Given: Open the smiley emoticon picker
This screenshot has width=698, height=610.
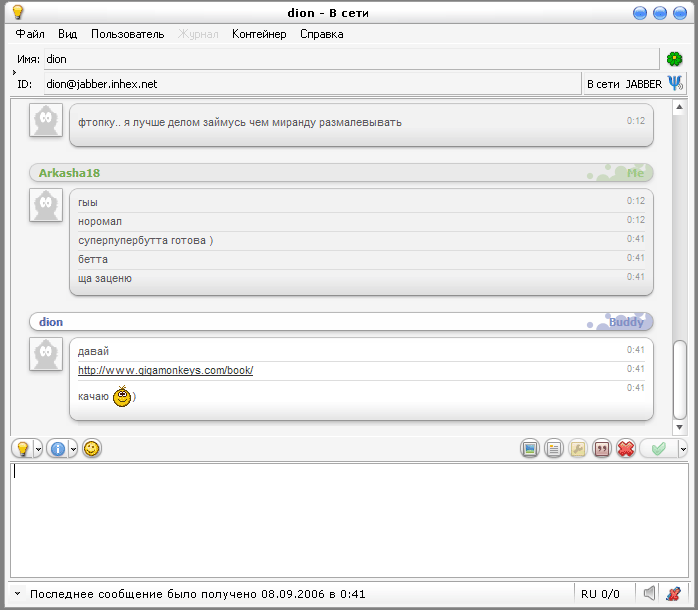Looking at the screenshot, I should (x=92, y=448).
